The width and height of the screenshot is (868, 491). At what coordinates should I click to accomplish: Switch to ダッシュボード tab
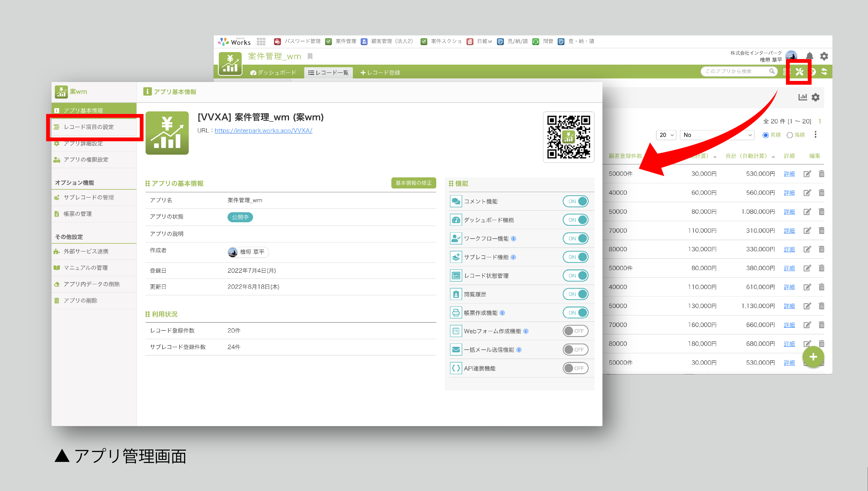[273, 72]
